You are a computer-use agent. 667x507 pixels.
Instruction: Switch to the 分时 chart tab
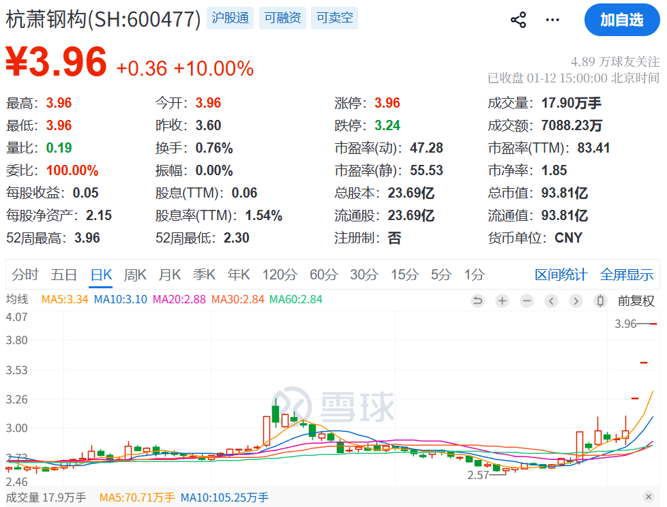click(25, 274)
